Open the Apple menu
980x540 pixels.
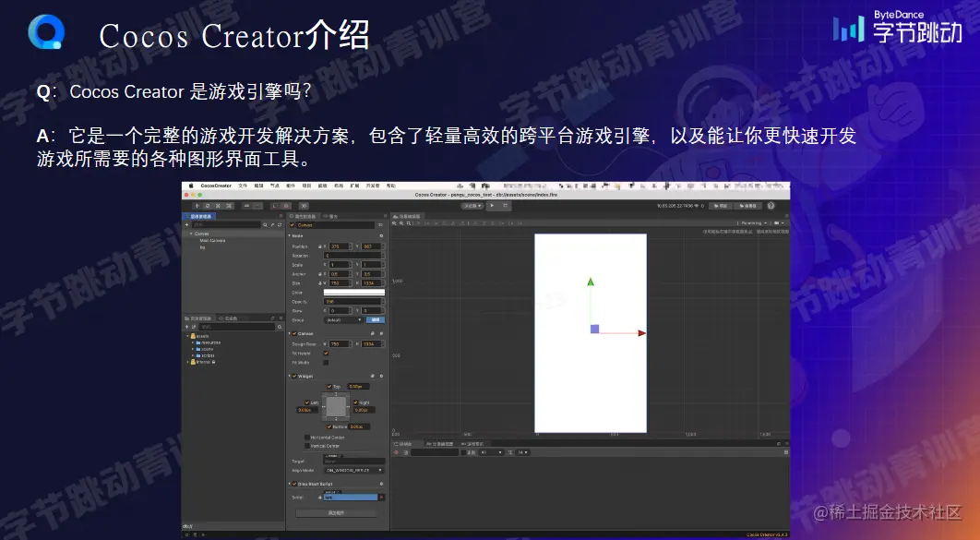point(191,186)
